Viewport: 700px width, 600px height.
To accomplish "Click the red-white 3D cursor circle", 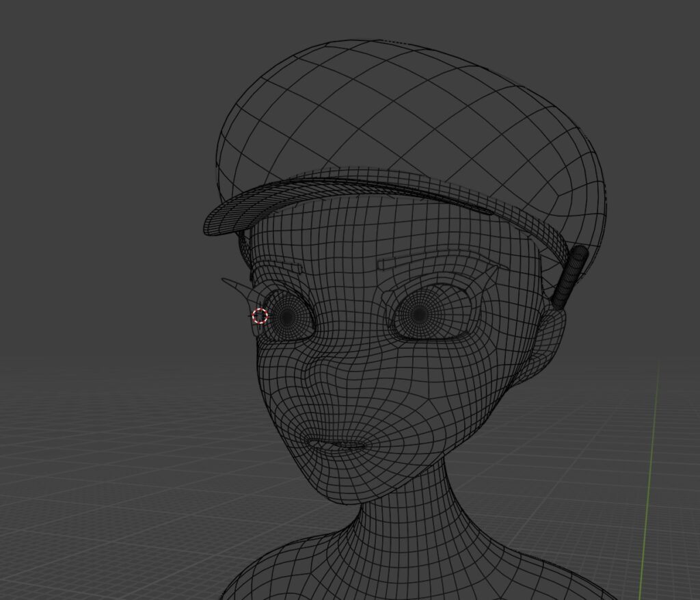I will point(260,316).
